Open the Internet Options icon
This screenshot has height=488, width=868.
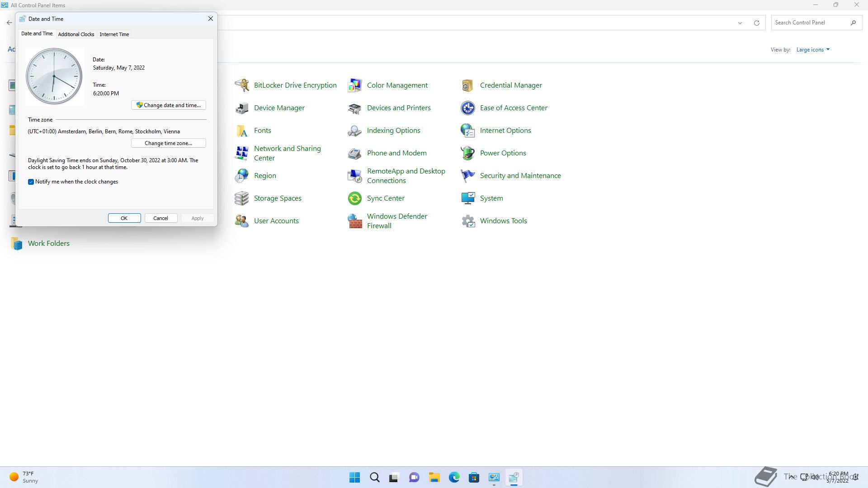click(468, 131)
